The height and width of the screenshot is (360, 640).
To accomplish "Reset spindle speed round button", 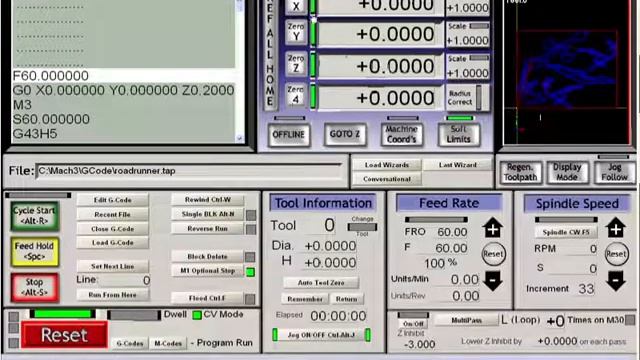I will [x=616, y=254].
